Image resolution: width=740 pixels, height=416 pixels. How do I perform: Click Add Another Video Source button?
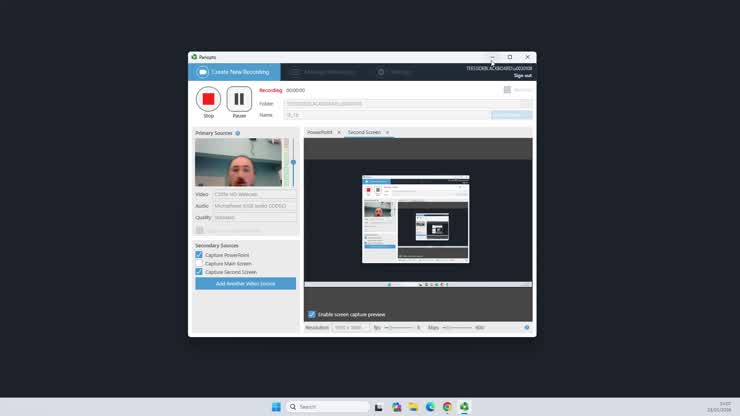click(245, 283)
